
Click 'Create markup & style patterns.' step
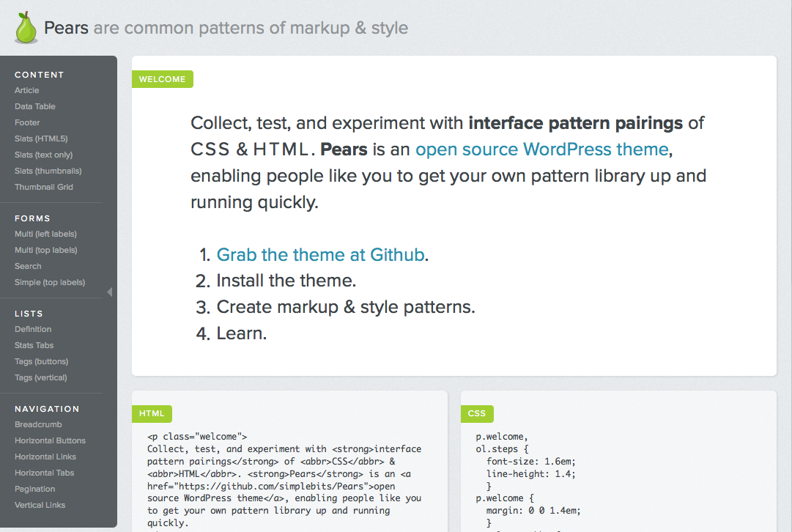(346, 307)
